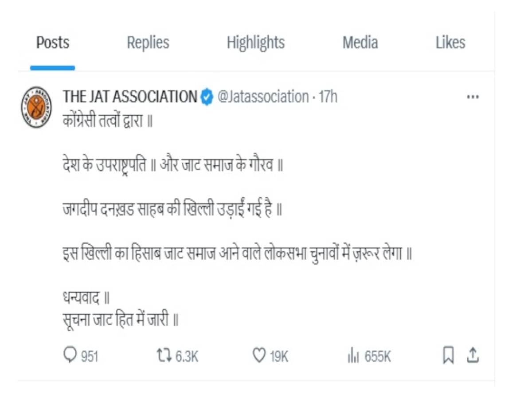The width and height of the screenshot is (532, 399).
Task: Open the three-dot More options menu
Action: [x=473, y=97]
